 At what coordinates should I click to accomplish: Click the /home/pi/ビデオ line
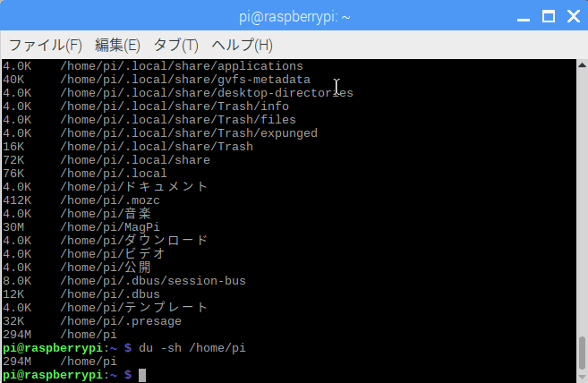click(84, 254)
